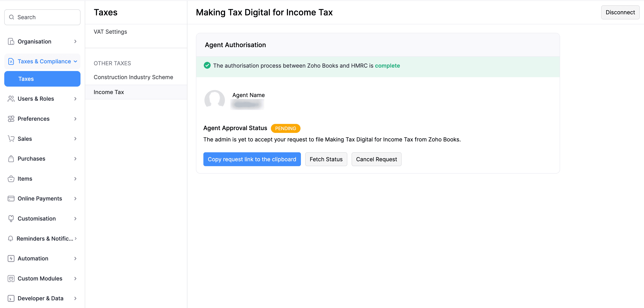The width and height of the screenshot is (644, 308).
Task: Click the Preferences toggles icon
Action: click(x=11, y=119)
